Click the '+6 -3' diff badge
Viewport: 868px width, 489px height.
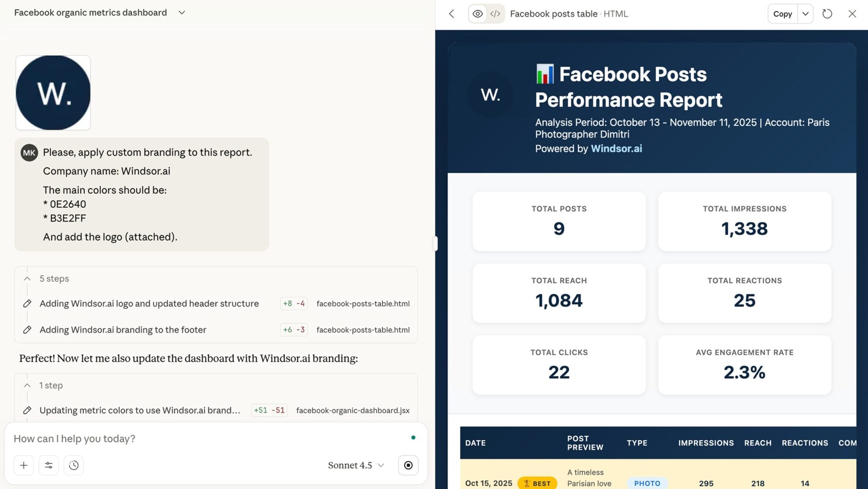(x=294, y=330)
